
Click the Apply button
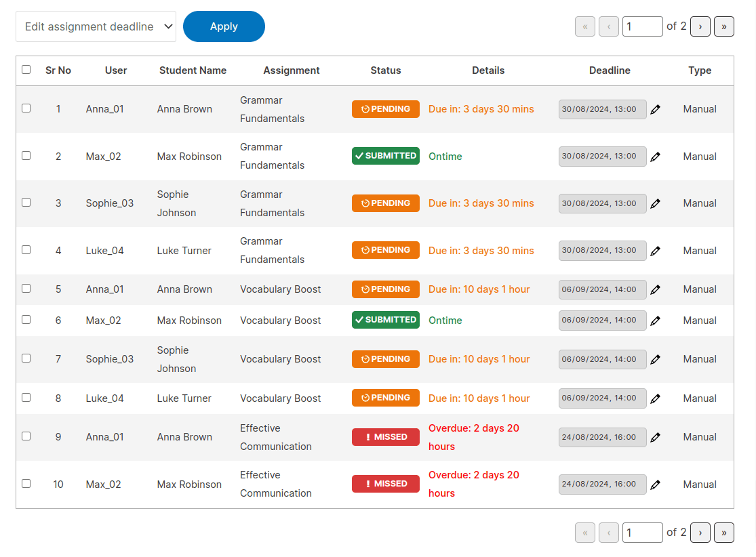coord(224,26)
